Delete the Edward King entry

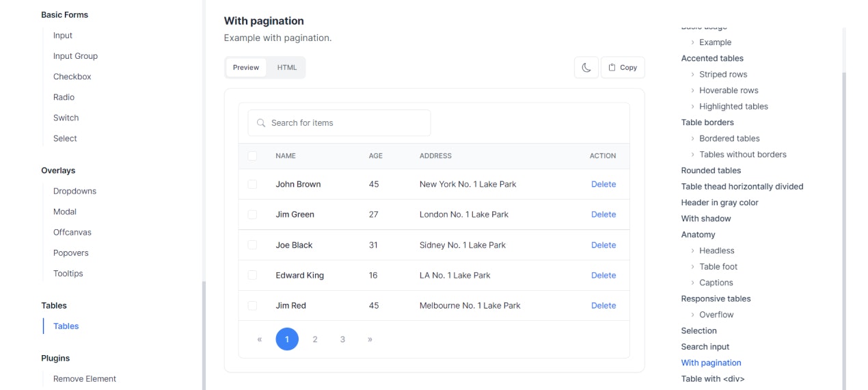coord(603,275)
